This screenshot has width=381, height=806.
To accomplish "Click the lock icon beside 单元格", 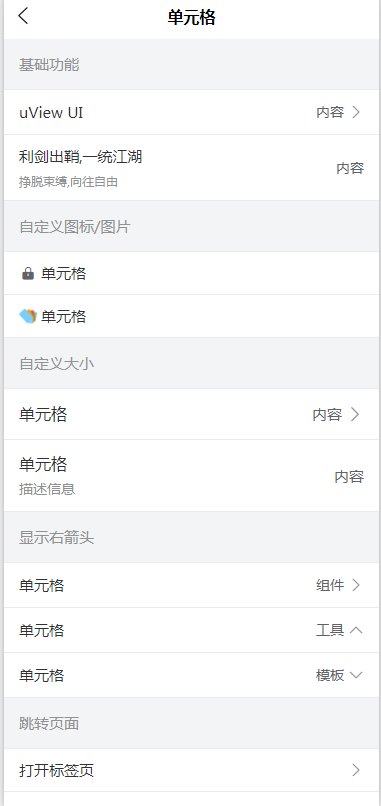I will [28, 273].
